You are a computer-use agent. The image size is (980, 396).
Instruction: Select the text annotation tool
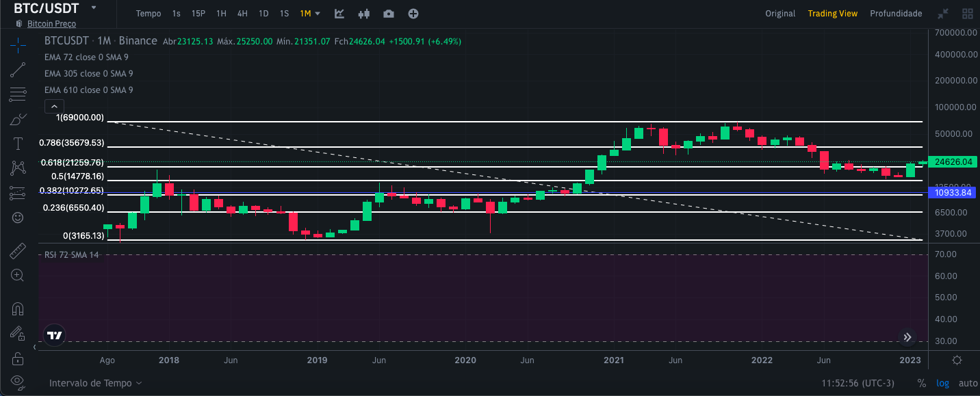18,144
